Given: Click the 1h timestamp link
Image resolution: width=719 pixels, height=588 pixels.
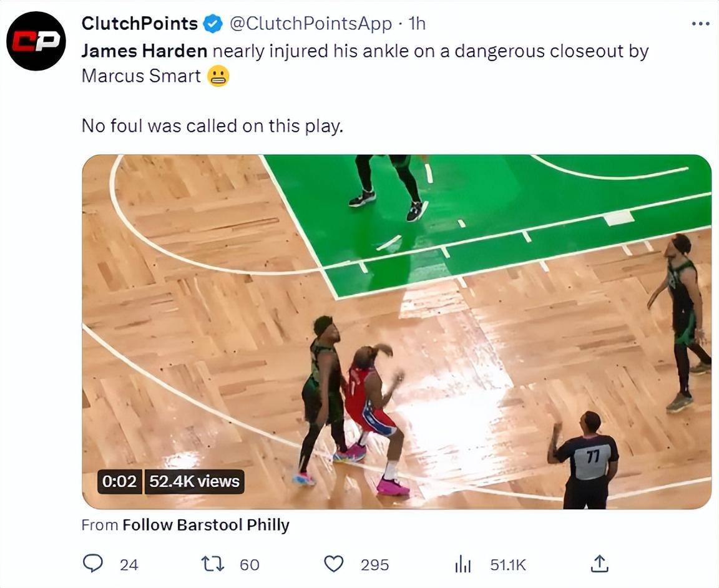Looking at the screenshot, I should (417, 23).
